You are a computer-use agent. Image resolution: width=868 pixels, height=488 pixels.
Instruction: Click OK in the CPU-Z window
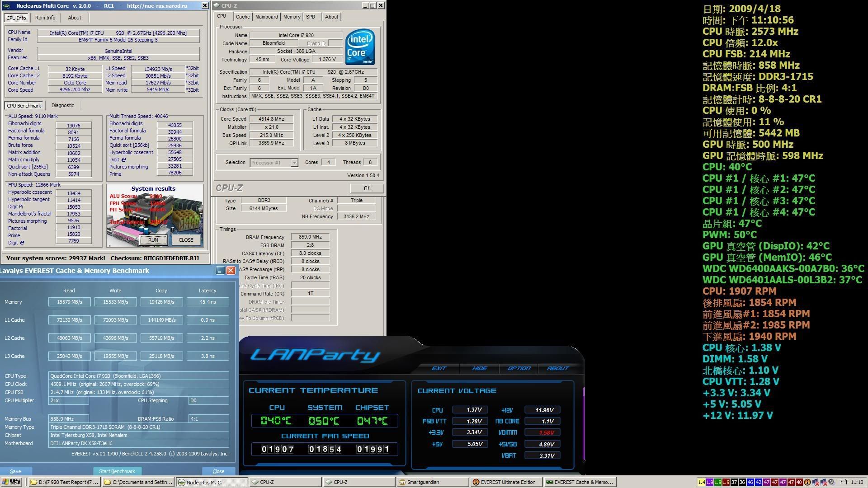click(367, 188)
